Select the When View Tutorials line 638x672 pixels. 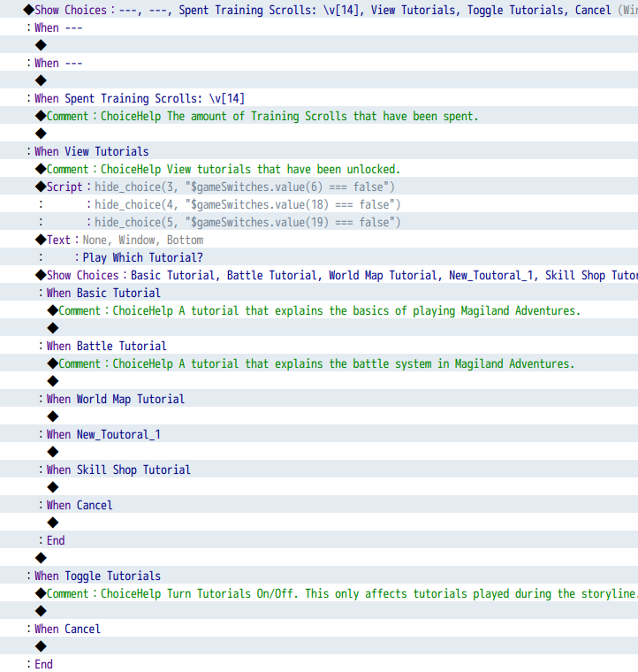click(319, 151)
